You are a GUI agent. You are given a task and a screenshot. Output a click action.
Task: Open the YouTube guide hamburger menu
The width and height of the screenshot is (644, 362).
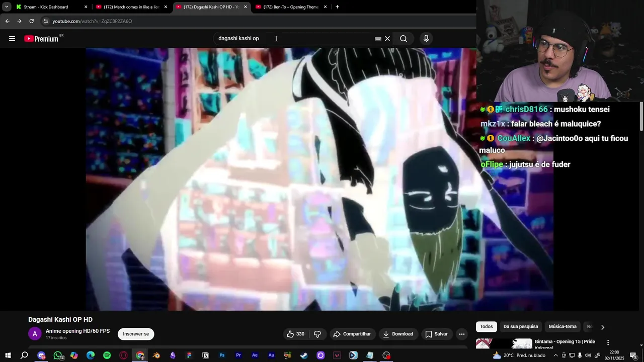(x=12, y=39)
